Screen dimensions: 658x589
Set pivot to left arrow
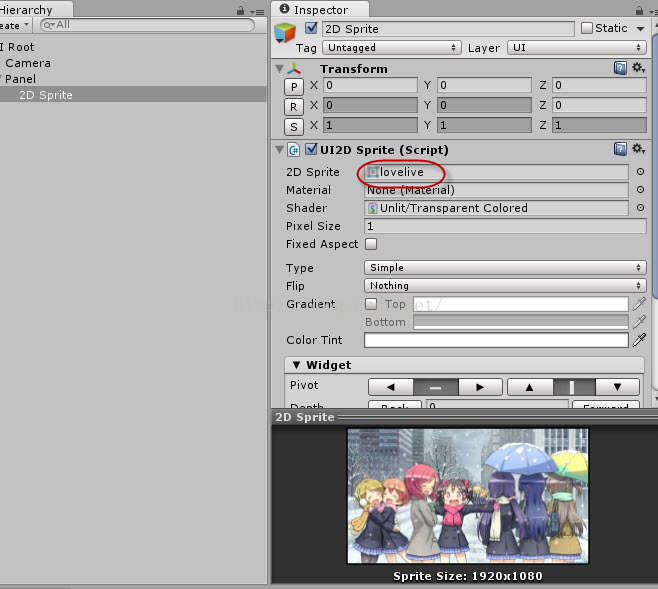click(x=391, y=387)
